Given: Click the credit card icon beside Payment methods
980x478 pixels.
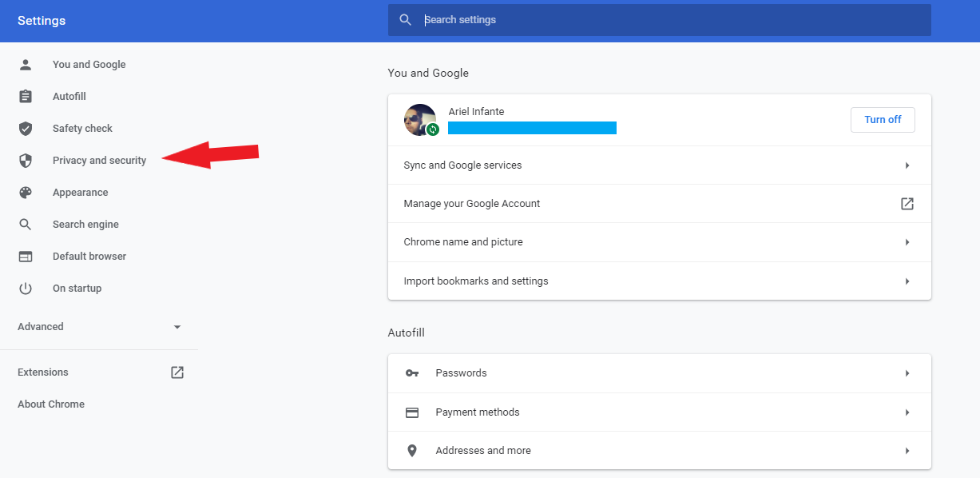Looking at the screenshot, I should [x=412, y=412].
